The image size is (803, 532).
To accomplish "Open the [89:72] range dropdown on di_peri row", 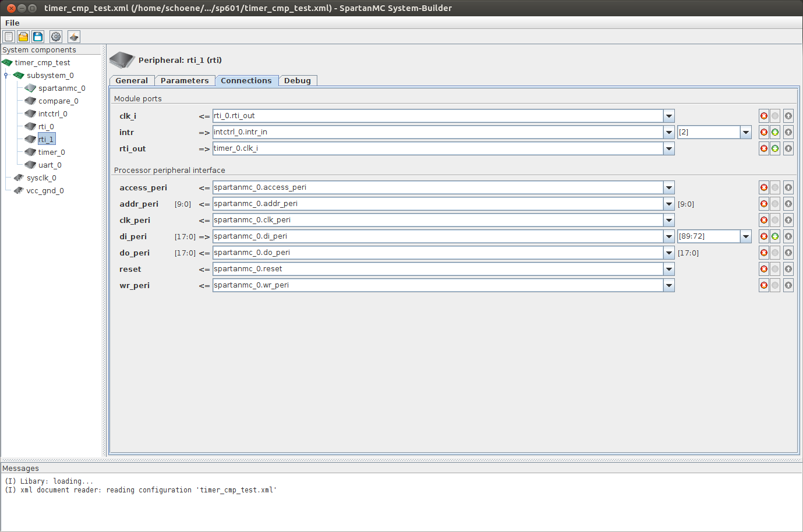I will pyautogui.click(x=746, y=236).
